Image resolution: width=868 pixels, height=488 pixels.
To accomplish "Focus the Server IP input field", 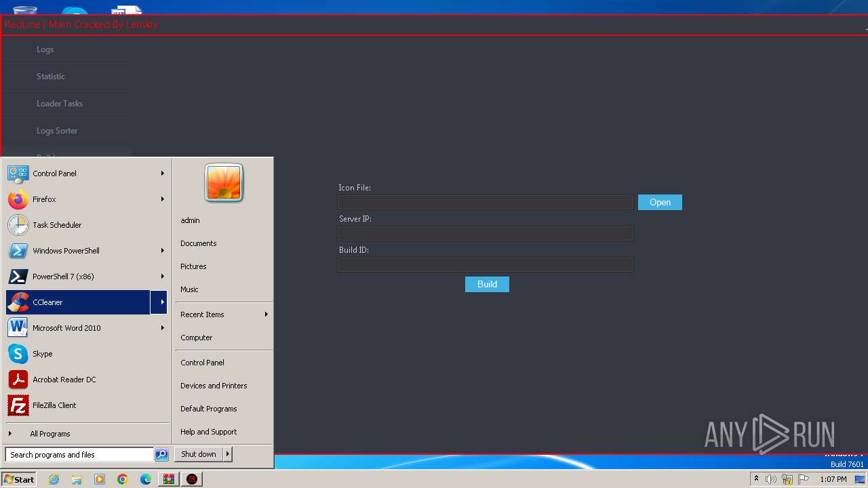I will click(x=486, y=233).
